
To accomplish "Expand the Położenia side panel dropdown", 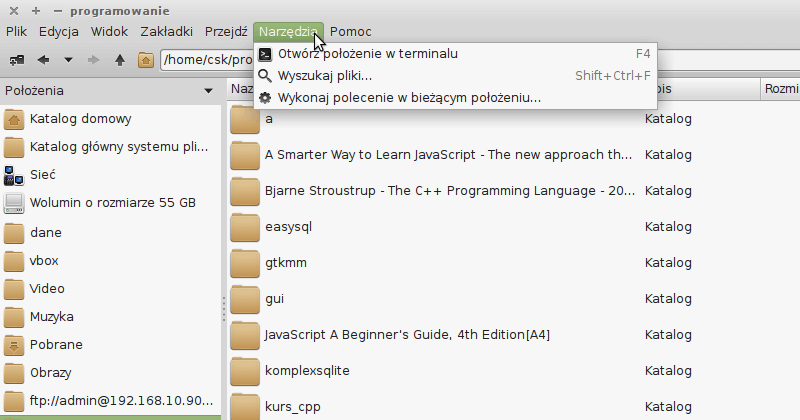I will [208, 91].
